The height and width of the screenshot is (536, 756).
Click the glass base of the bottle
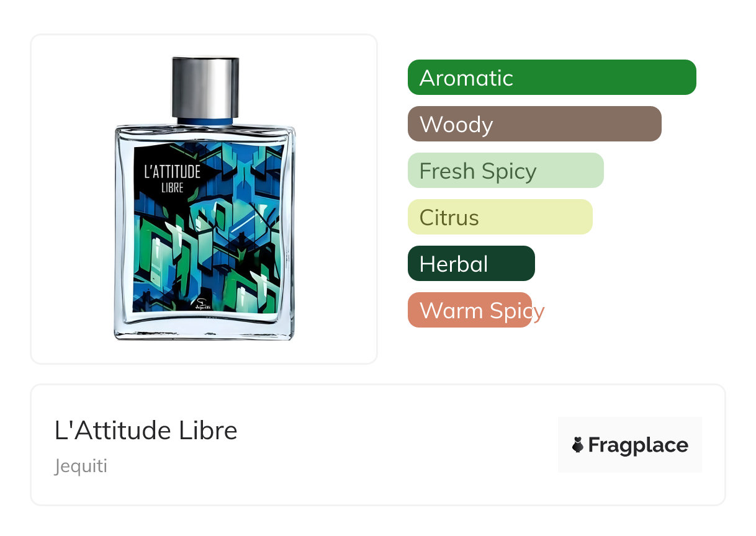coord(205,328)
